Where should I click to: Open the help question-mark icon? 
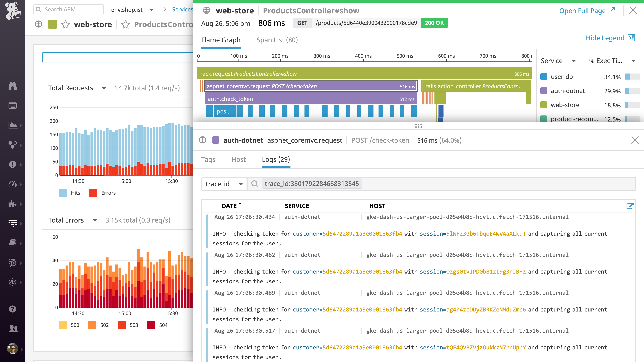(12, 309)
